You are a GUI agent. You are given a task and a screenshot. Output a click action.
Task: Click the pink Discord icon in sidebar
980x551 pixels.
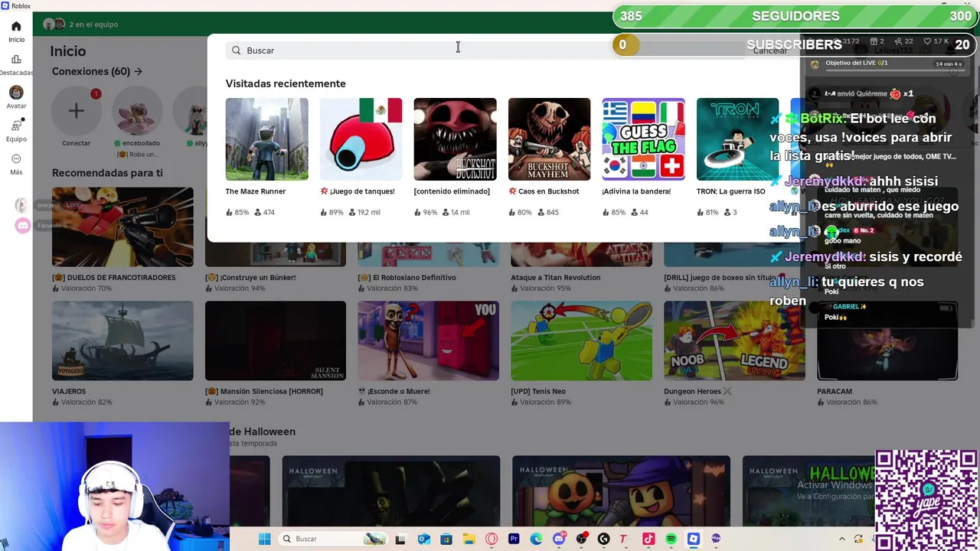coord(22,226)
